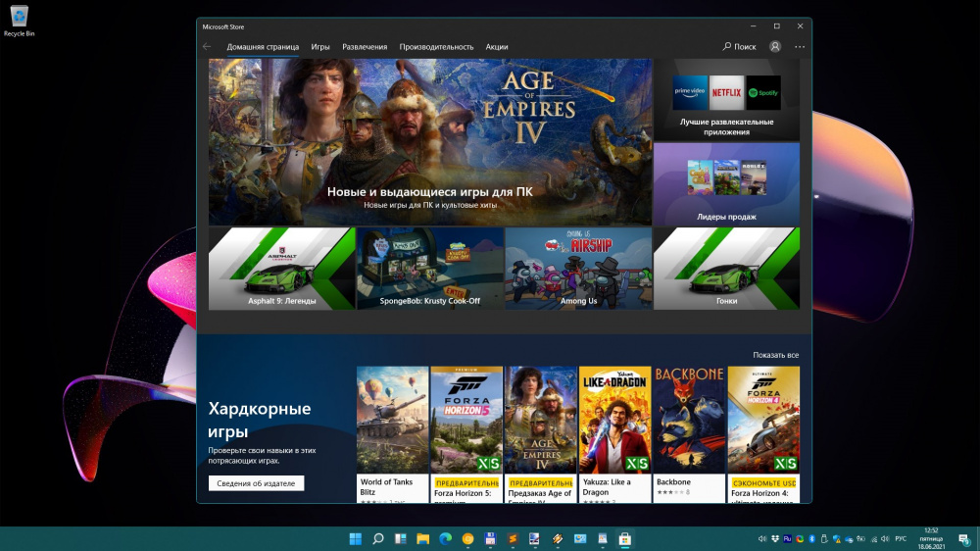The height and width of the screenshot is (551, 980).
Task: Click Показать все link
Action: [775, 355]
